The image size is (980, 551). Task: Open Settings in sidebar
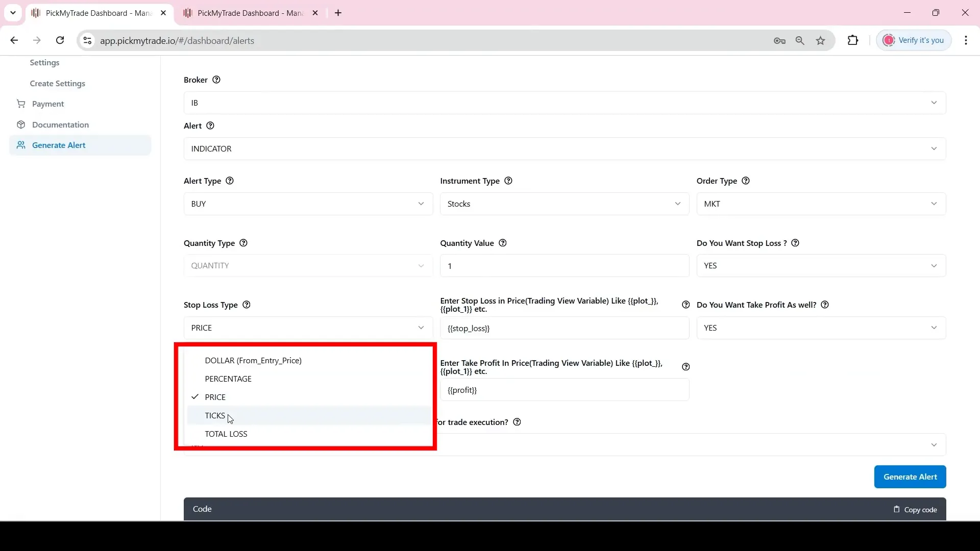pyautogui.click(x=44, y=63)
